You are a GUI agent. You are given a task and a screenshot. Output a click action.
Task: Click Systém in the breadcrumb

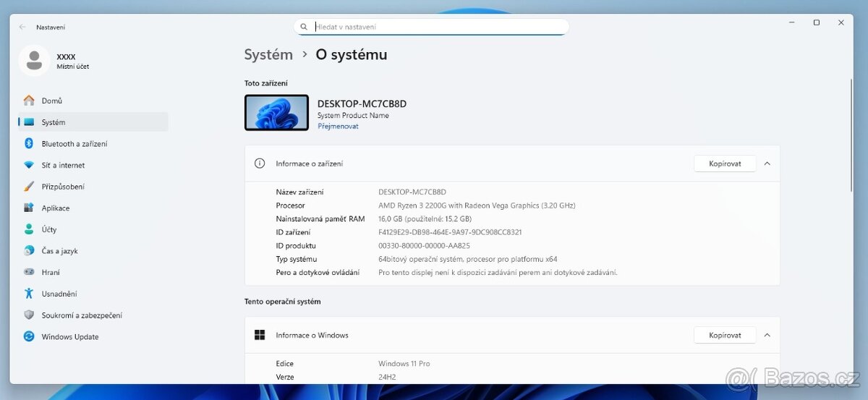pyautogui.click(x=268, y=54)
